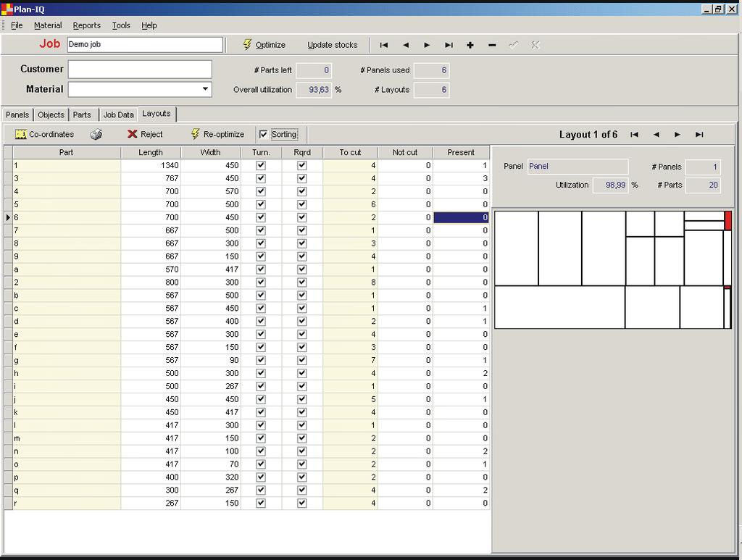Screen dimensions: 742x560
Task: Open the Material dropdown
Action: click(x=205, y=89)
